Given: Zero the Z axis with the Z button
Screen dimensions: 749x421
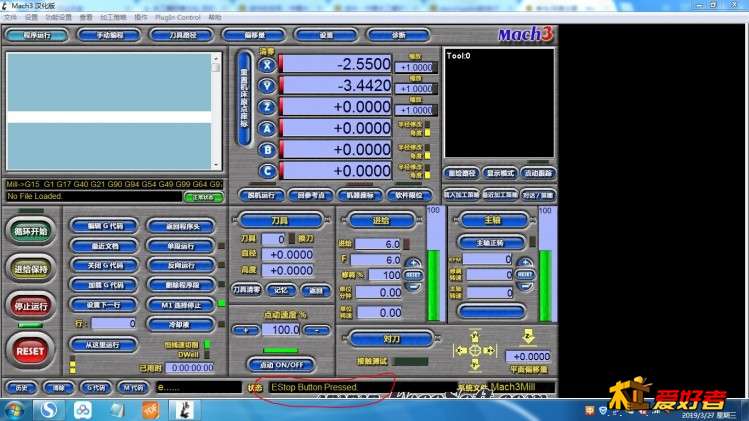Looking at the screenshot, I should pyautogui.click(x=267, y=107).
